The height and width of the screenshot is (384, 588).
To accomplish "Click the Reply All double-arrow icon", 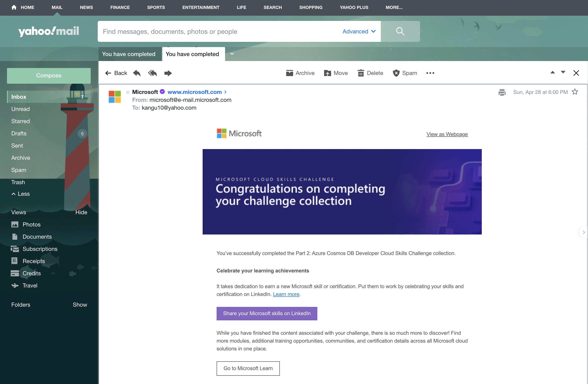I will [152, 73].
